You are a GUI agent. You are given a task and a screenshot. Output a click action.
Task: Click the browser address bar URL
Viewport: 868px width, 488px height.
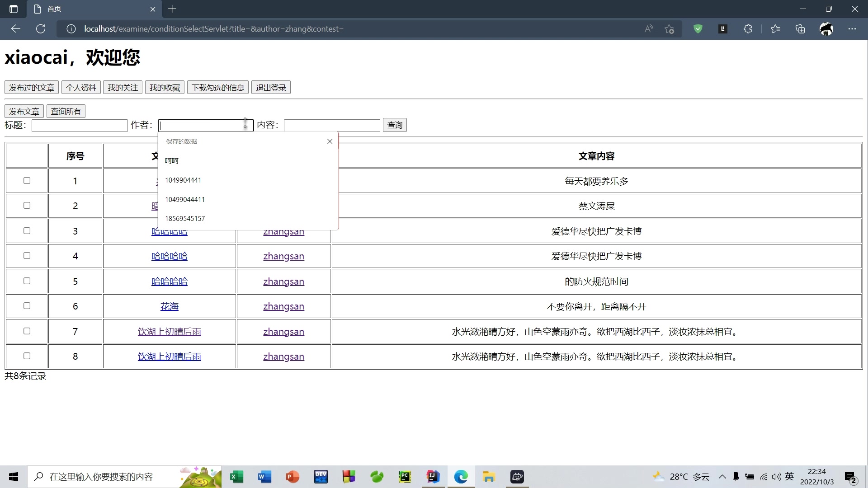213,29
